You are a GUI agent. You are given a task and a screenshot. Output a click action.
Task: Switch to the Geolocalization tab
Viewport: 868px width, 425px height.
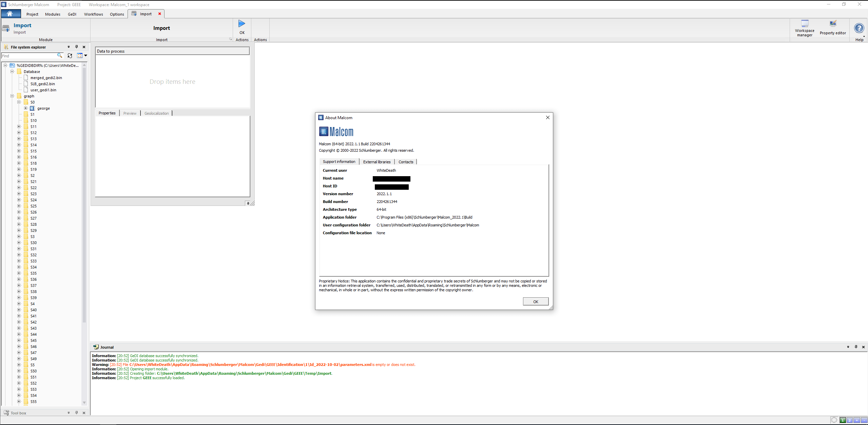(156, 113)
